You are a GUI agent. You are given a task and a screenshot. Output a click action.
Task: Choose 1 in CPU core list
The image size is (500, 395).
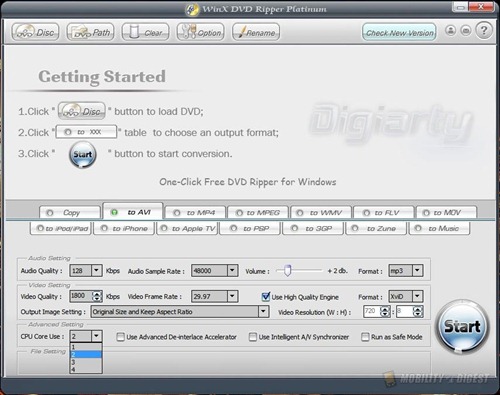(86, 347)
